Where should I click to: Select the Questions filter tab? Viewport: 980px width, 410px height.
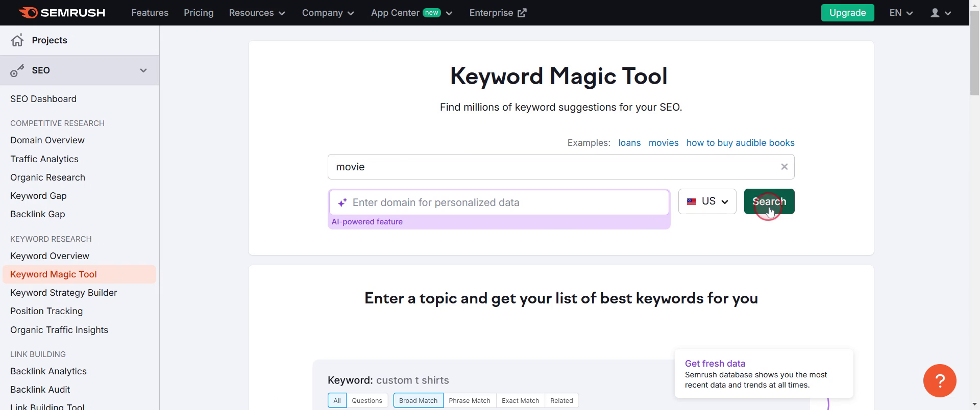(367, 401)
